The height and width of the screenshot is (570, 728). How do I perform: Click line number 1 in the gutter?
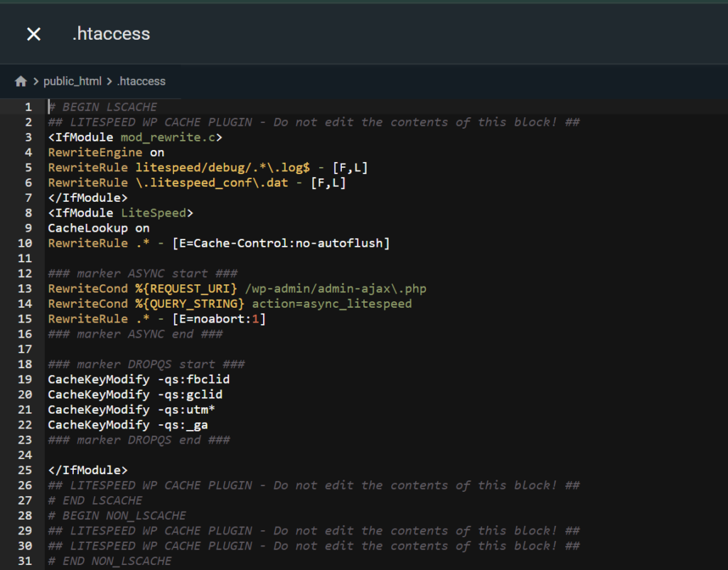pyautogui.click(x=28, y=107)
